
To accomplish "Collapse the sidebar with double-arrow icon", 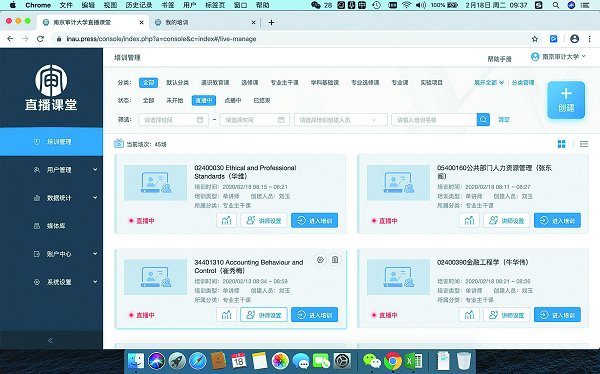I will (51, 340).
